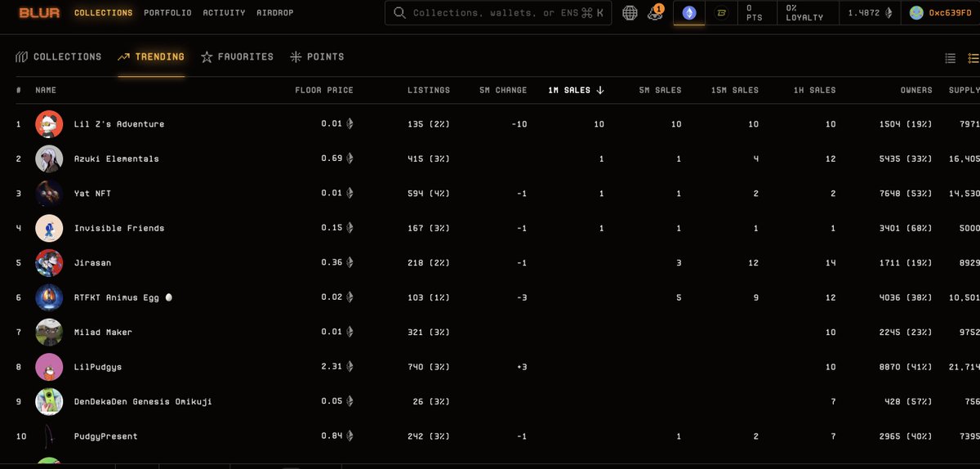This screenshot has width=980, height=469.
Task: Open the Jirasan collection name
Action: (94, 263)
